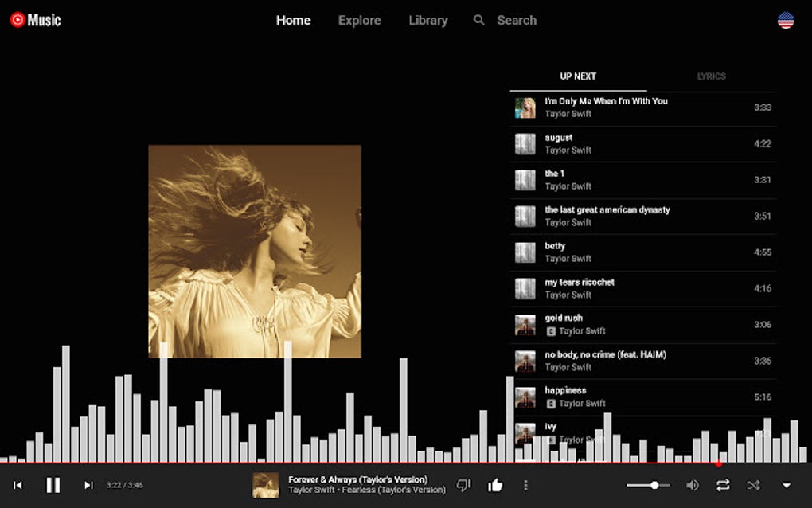Dislike the currently playing track
This screenshot has width=812, height=508.
pos(464,484)
